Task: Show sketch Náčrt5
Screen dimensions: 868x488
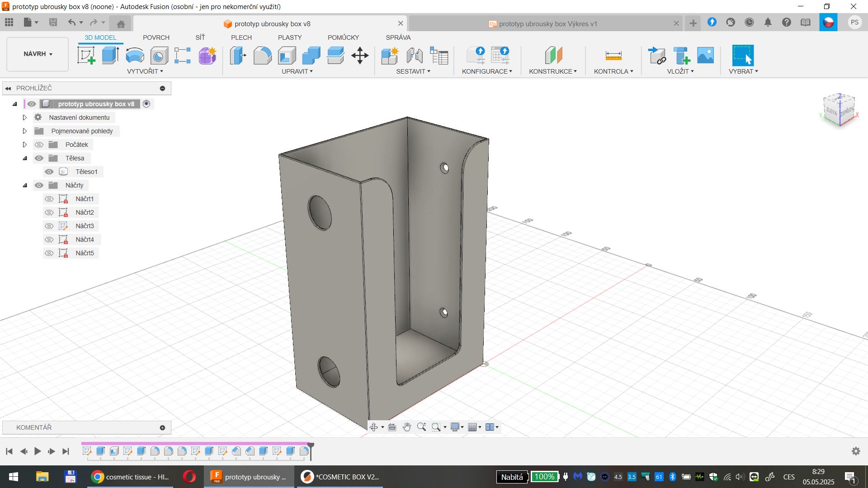Action: tap(49, 253)
